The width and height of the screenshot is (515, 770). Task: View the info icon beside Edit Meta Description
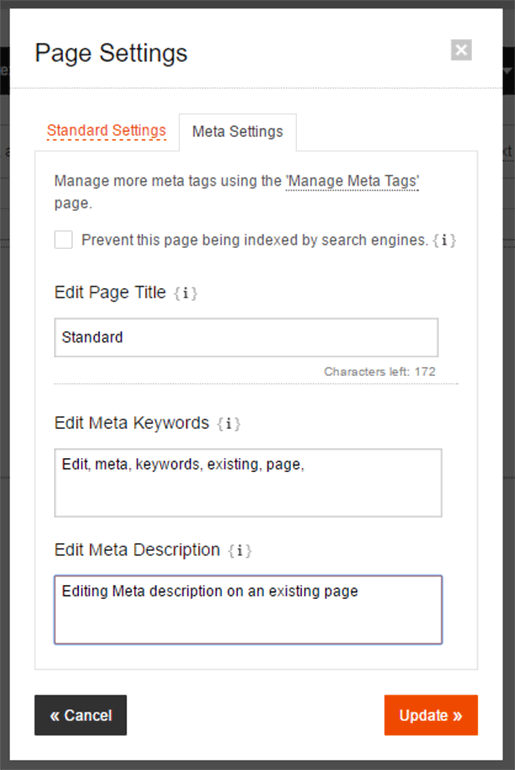click(x=240, y=550)
